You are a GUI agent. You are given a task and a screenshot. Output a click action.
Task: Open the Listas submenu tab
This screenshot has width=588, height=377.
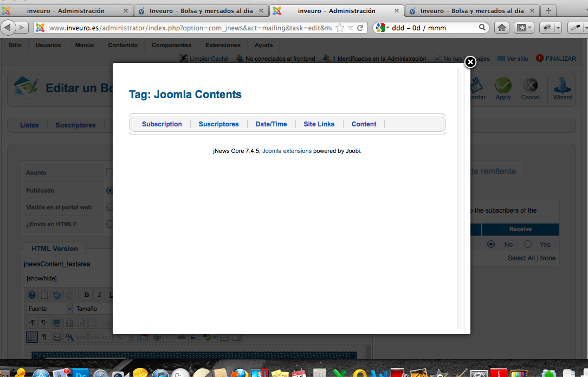tap(29, 125)
